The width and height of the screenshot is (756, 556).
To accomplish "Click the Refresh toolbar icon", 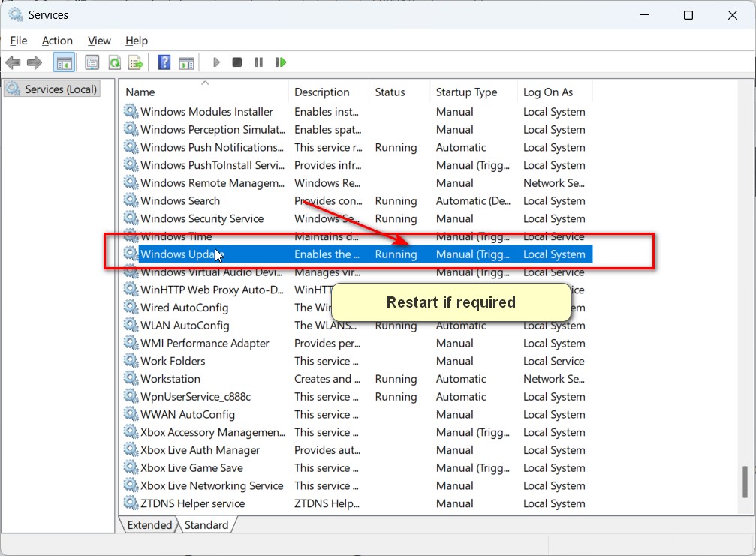I will [114, 62].
